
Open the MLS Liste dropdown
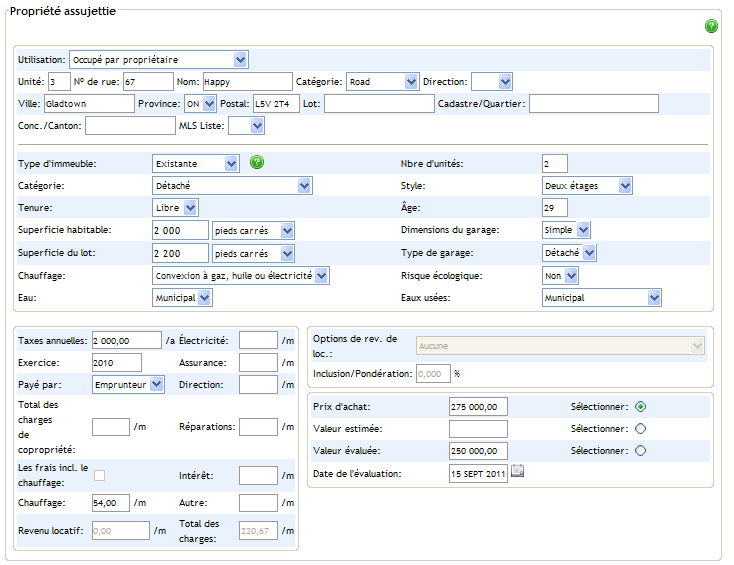tap(246, 126)
